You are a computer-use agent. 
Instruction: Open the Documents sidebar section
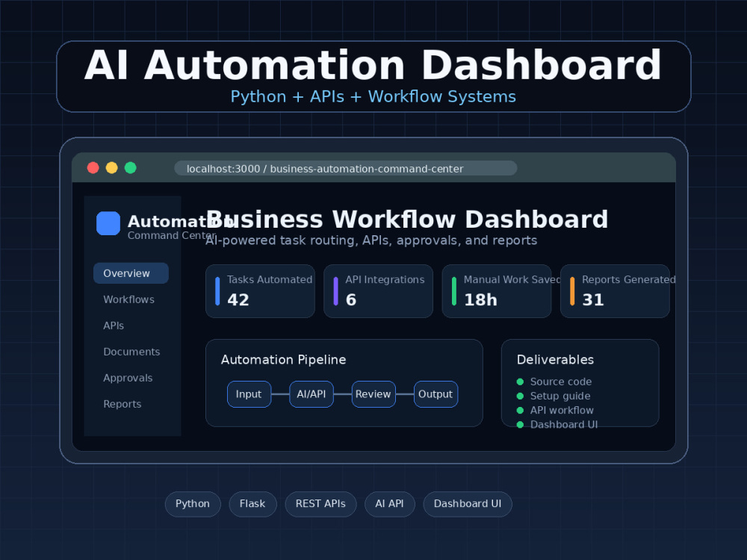click(x=131, y=352)
